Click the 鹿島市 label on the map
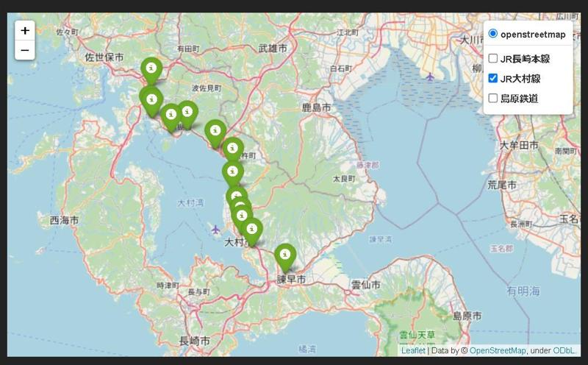588x365 pixels. coord(317,107)
